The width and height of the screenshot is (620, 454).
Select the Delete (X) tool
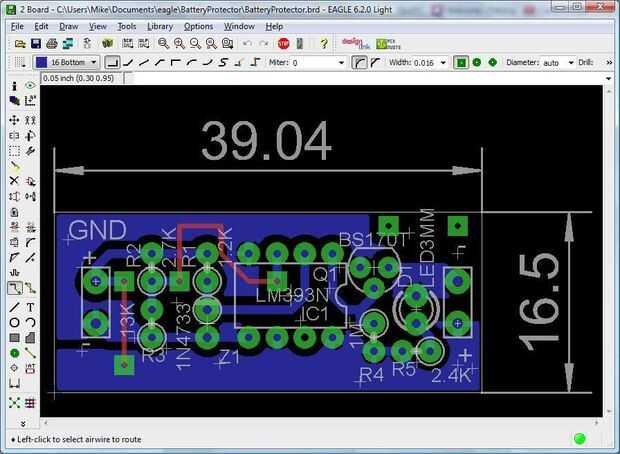point(14,181)
